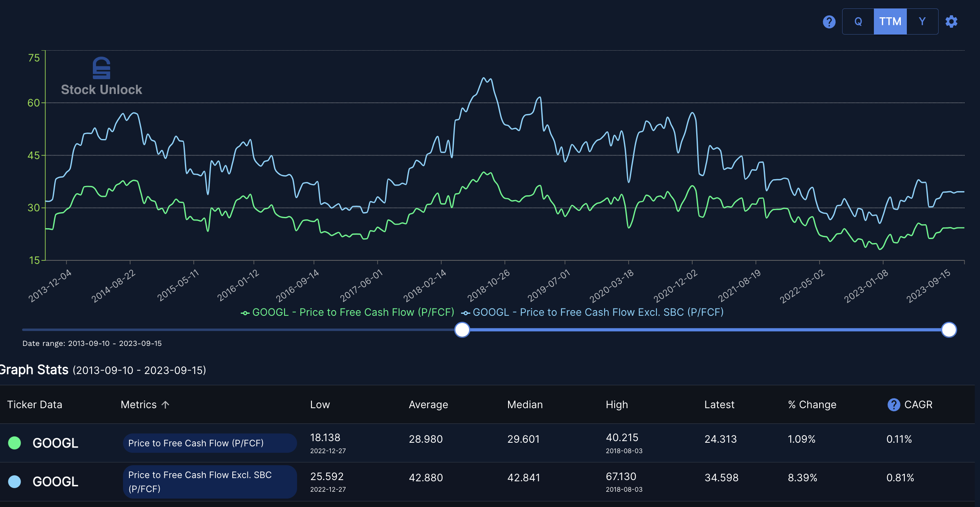Click the Median value 42.841
The height and width of the screenshot is (507, 980).
[x=523, y=478]
